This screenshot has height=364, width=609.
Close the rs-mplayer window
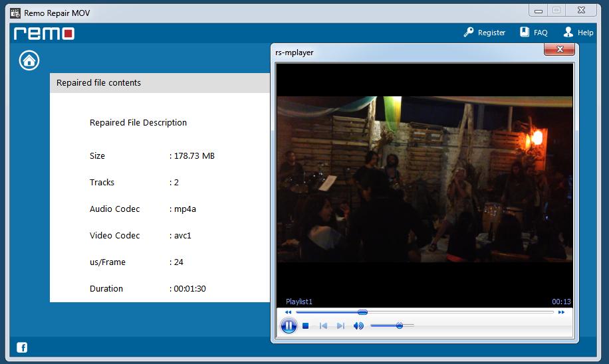[x=559, y=49]
